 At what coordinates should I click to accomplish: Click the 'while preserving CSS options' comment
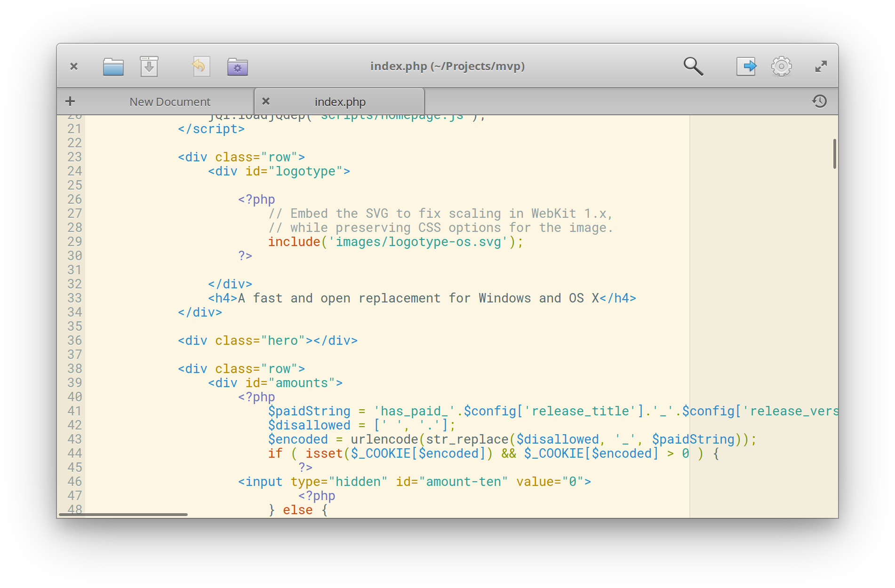[440, 228]
